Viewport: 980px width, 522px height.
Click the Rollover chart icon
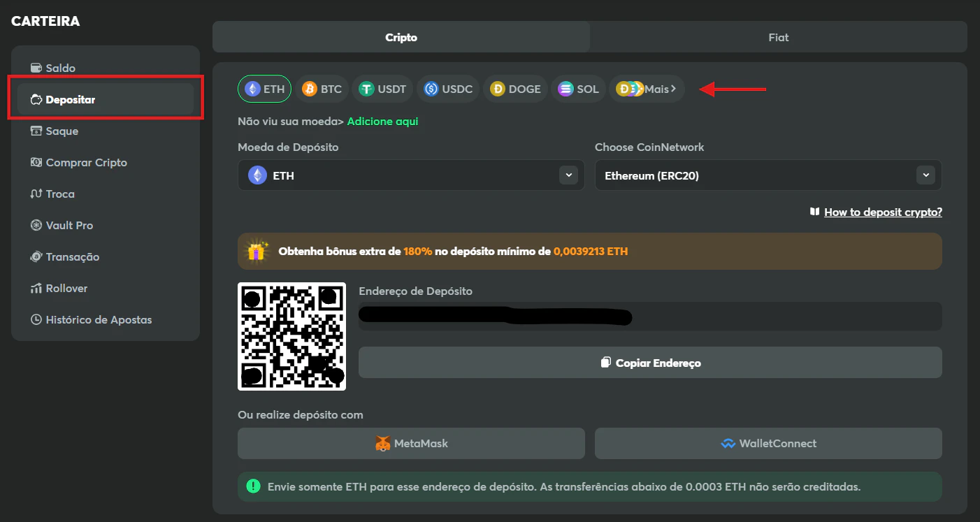[36, 288]
